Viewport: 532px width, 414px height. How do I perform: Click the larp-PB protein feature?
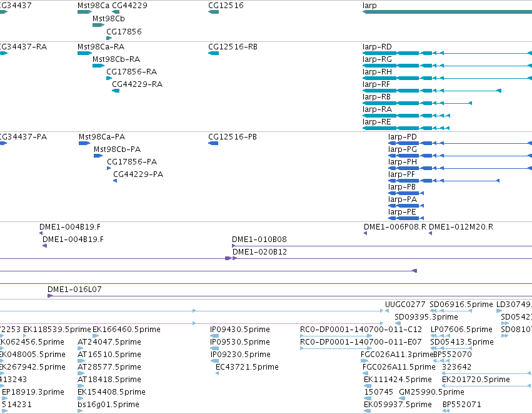tap(406, 193)
